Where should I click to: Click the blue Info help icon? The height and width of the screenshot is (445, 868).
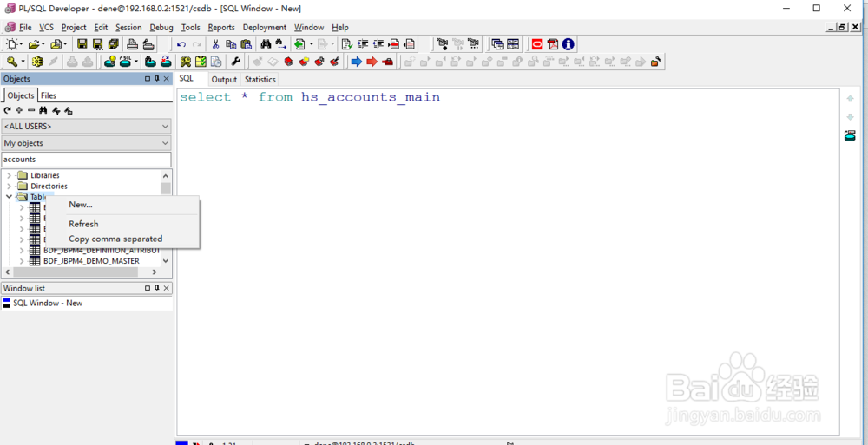[568, 44]
